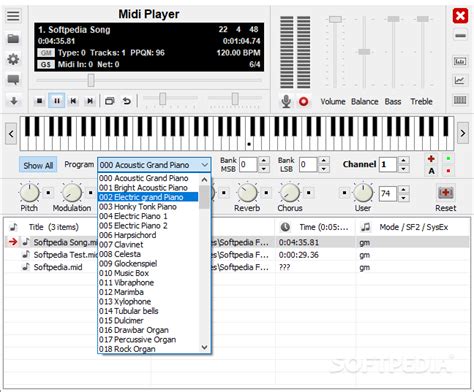Click program list scroll up arrow
Screen dimensions: 474x392
pyautogui.click(x=204, y=179)
